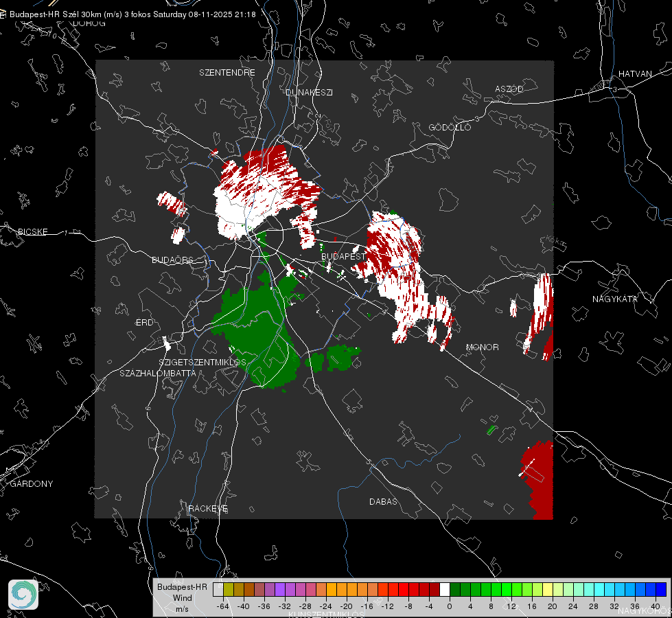Click the -24 legend value
The height and width of the screenshot is (618, 672).
[x=326, y=606]
